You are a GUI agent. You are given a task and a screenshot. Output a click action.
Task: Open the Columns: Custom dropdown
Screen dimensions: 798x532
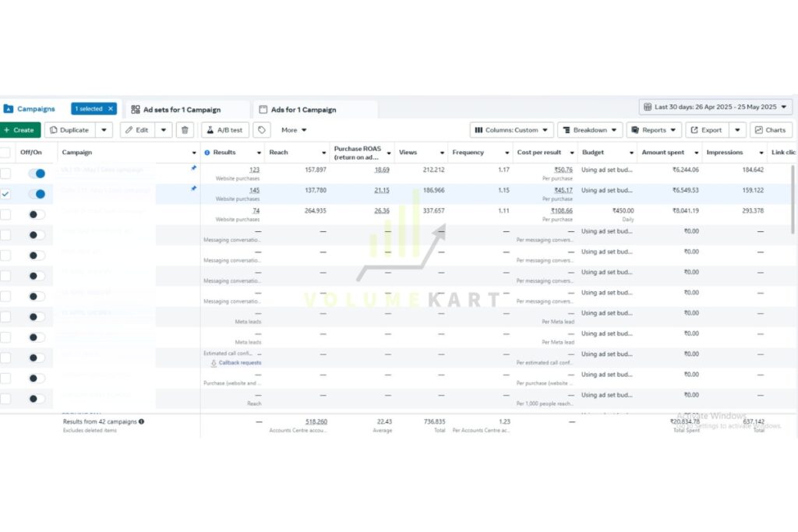point(511,130)
